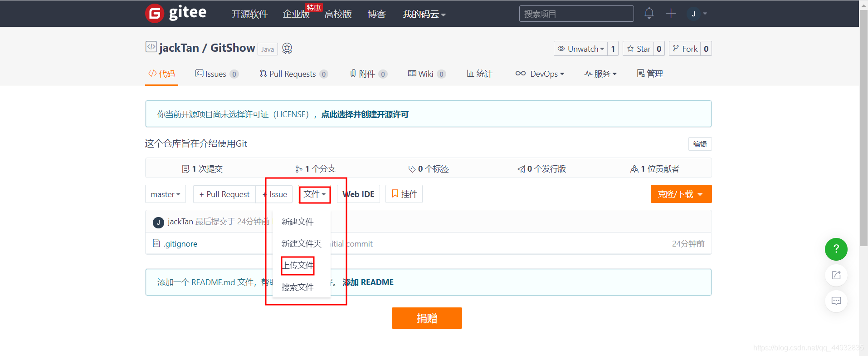Screen dimensions: 868x356
Task: Open the Unwatch dropdown
Action: pyautogui.click(x=581, y=49)
